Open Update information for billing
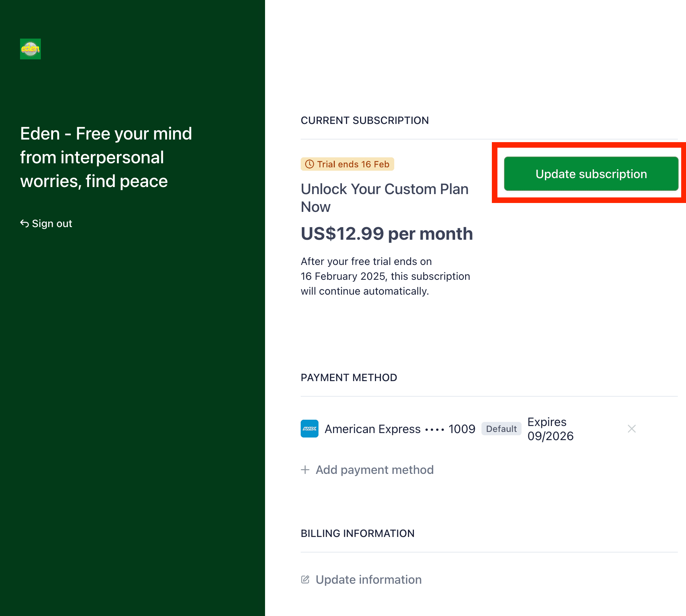 tap(368, 579)
